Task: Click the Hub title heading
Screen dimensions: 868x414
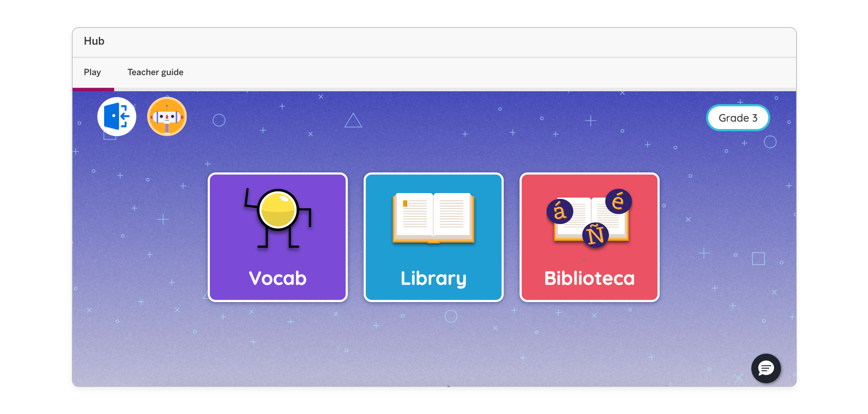Action: pos(94,41)
